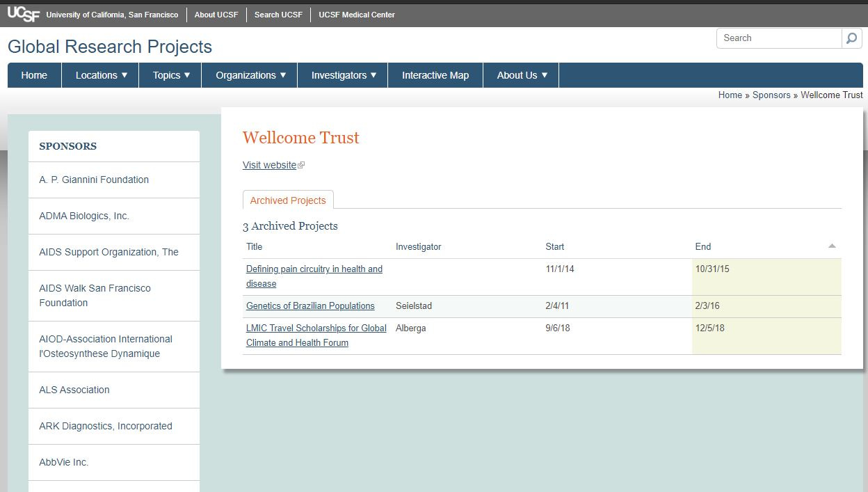Image resolution: width=868 pixels, height=492 pixels.
Task: Click start date 11/1/14
Action: coord(560,269)
